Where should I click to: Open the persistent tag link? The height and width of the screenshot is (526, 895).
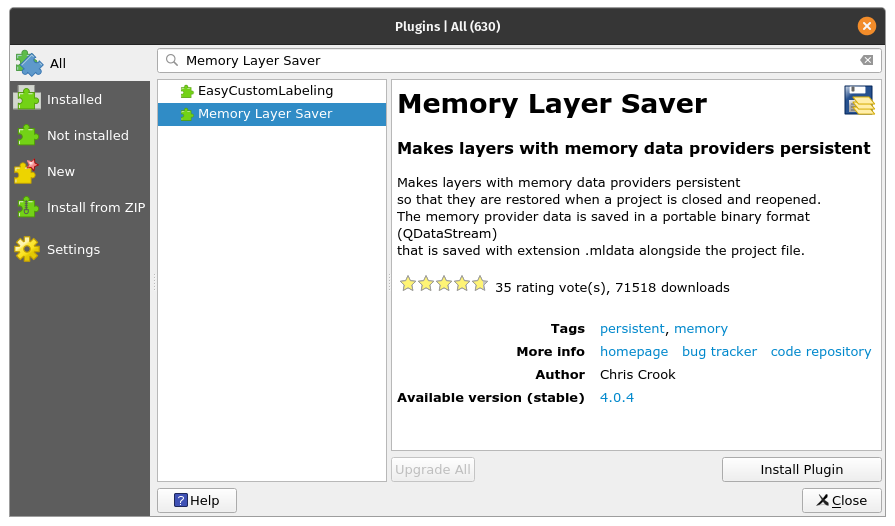tap(632, 329)
